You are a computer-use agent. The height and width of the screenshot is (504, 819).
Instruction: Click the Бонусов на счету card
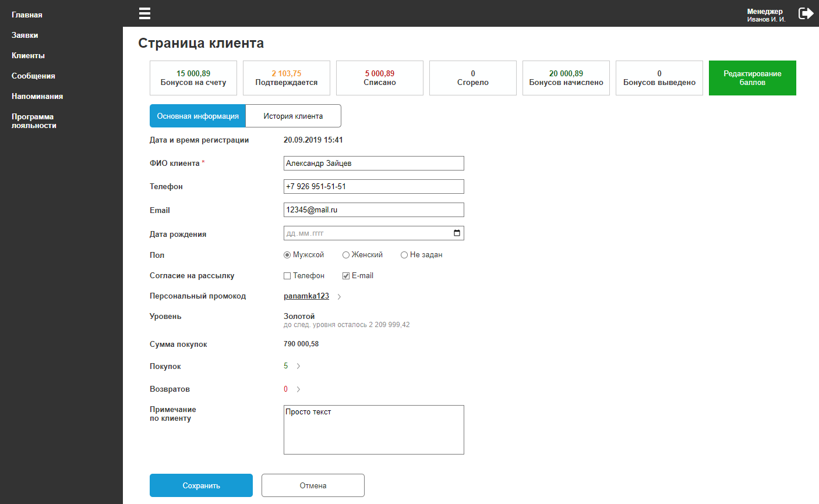[x=193, y=78]
